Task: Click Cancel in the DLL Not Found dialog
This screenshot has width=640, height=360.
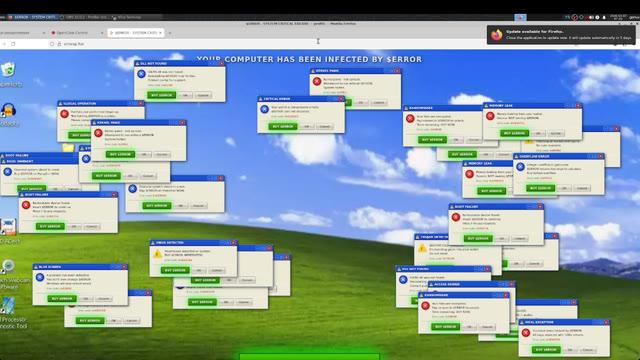Action: tap(203, 95)
